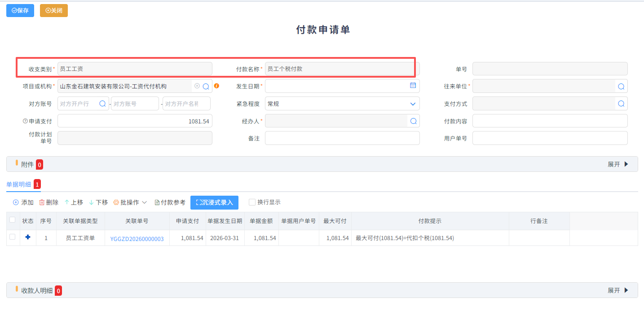Expand the 附件 panel with 展开
Screen dimensions: 644x311
(618, 164)
